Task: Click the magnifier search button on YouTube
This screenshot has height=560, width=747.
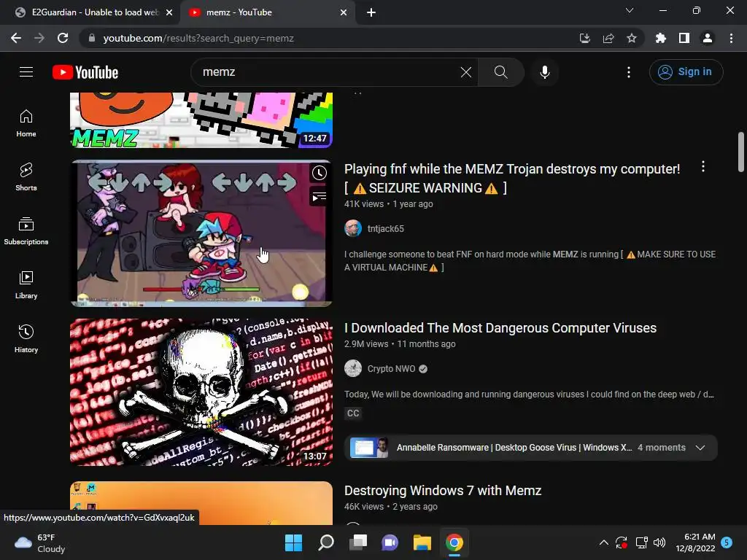Action: (x=500, y=72)
